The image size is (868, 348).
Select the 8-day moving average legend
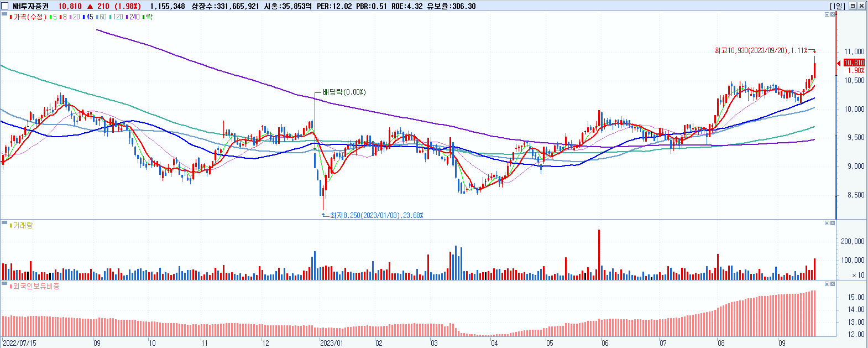pyautogui.click(x=63, y=17)
